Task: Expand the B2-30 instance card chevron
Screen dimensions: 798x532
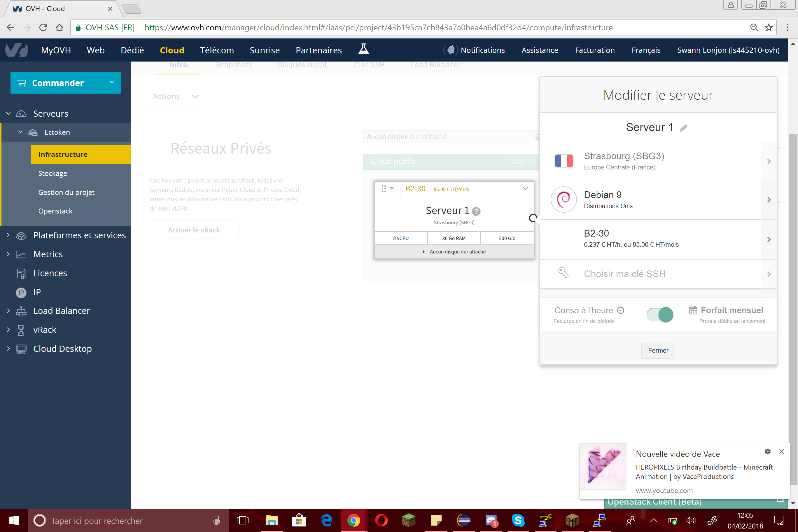Action: [525, 189]
